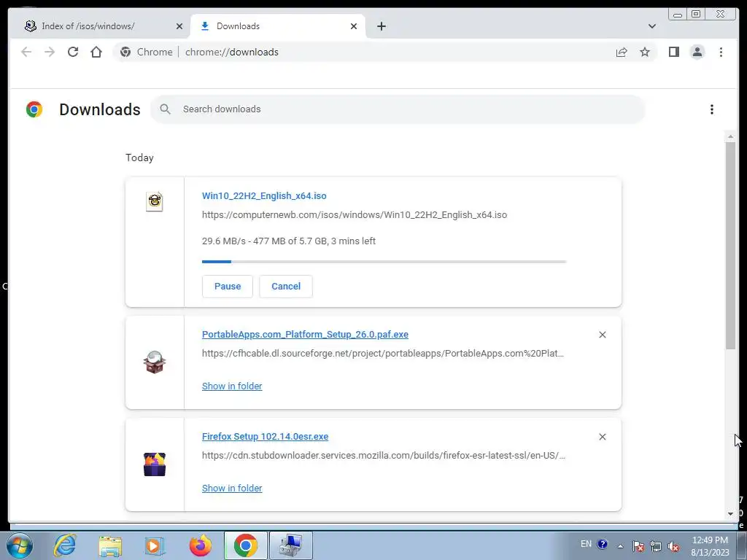The image size is (747, 560).
Task: Click the sourceforge.net PortableApps source URL
Action: [x=382, y=354]
